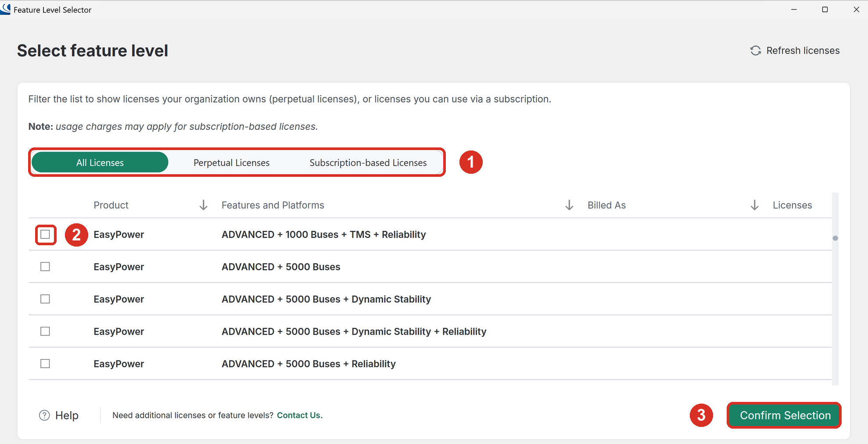Select checkbox for Dynamic Stability + Reliability row
Viewport: 868px width, 444px height.
pyautogui.click(x=45, y=331)
